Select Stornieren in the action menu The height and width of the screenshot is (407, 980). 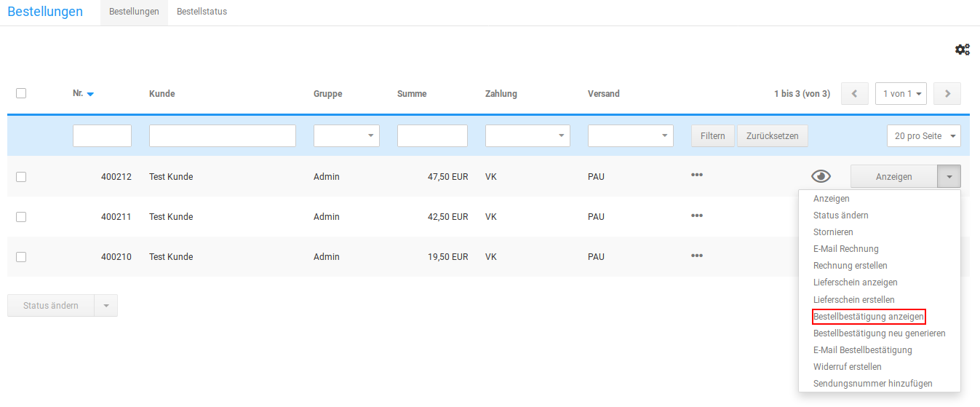coord(833,232)
